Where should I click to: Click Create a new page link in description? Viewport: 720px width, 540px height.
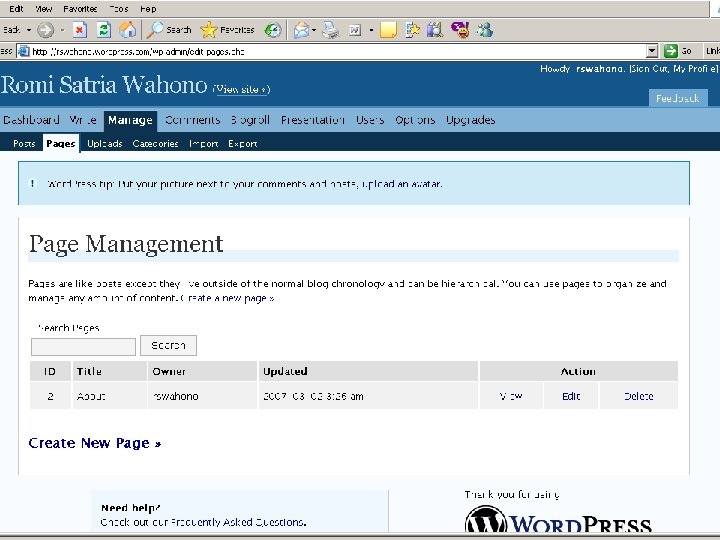coord(228,298)
